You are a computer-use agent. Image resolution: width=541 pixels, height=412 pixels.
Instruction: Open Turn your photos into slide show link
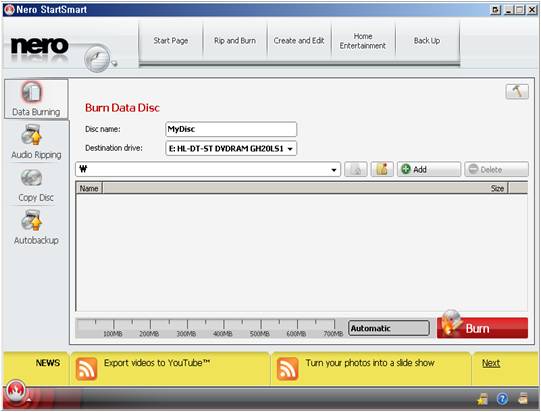coord(370,363)
